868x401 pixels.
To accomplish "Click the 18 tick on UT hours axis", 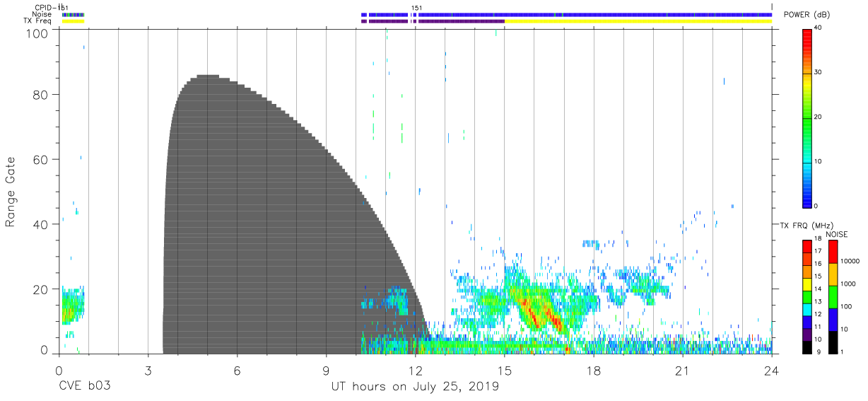I will click(x=594, y=370).
